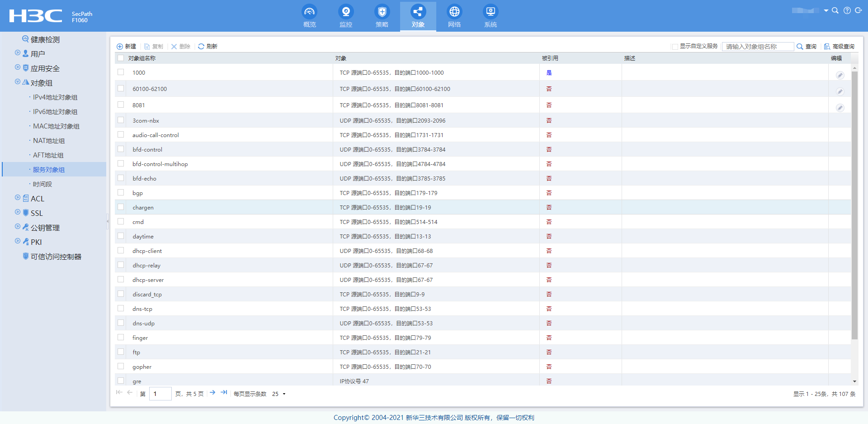This screenshot has width=868, height=424.
Task: Open the 每页显示条数 25 dropdown
Action: tap(279, 394)
